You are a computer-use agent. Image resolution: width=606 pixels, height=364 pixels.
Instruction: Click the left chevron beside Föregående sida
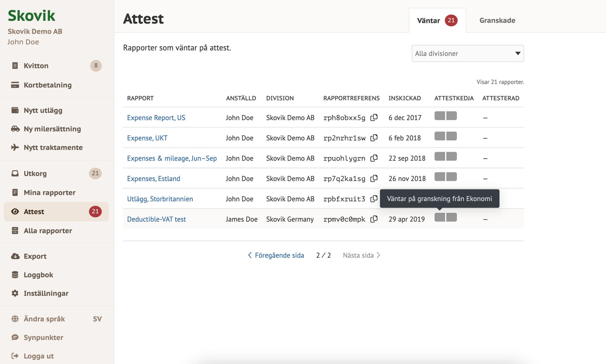tap(250, 255)
